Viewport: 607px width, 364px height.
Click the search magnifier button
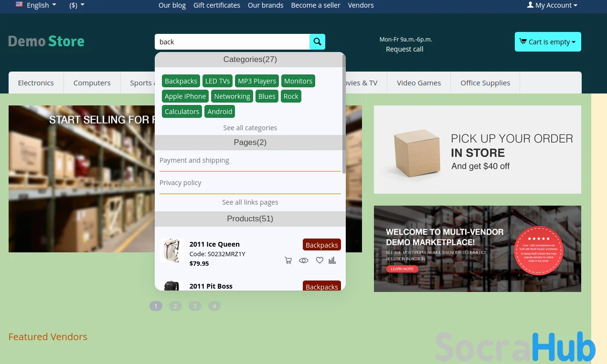(x=317, y=42)
